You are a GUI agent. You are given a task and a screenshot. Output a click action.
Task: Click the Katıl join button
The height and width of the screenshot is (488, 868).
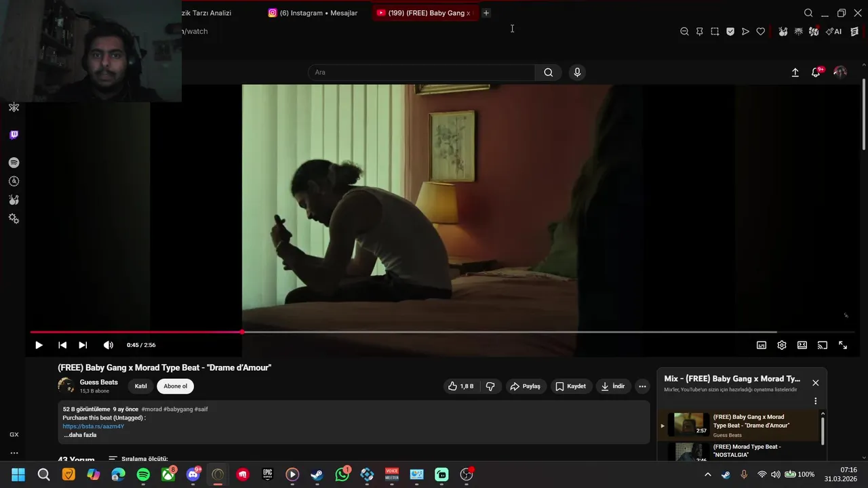pos(140,386)
